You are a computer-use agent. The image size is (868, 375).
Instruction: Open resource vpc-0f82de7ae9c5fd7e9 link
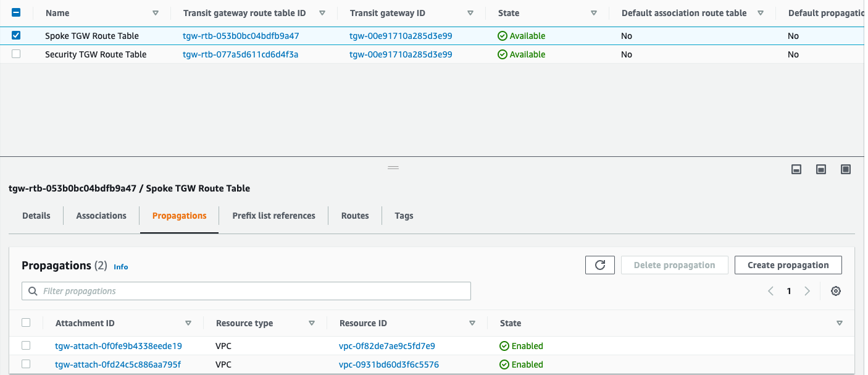click(x=386, y=345)
